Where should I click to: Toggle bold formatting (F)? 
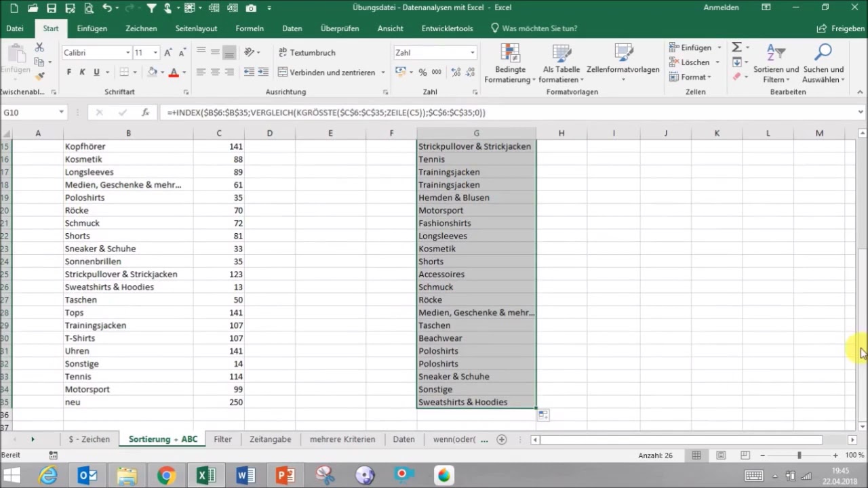(68, 72)
